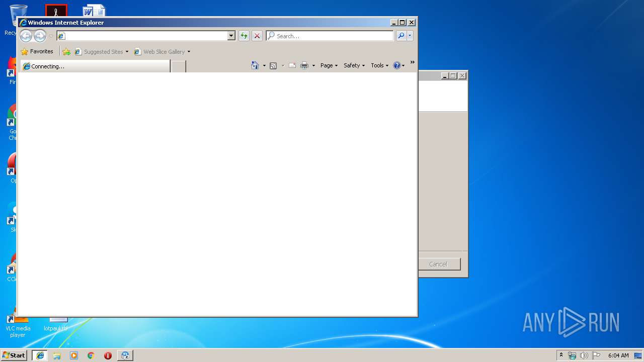This screenshot has width=644, height=362.
Task: Launch Chrome from the taskbar
Action: pyautogui.click(x=91, y=355)
